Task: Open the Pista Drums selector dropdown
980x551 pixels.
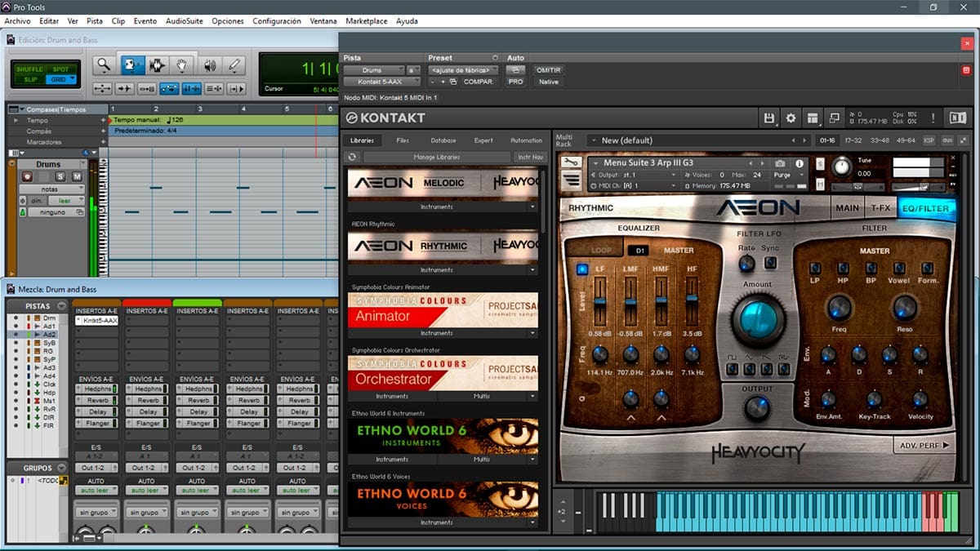Action: point(374,70)
